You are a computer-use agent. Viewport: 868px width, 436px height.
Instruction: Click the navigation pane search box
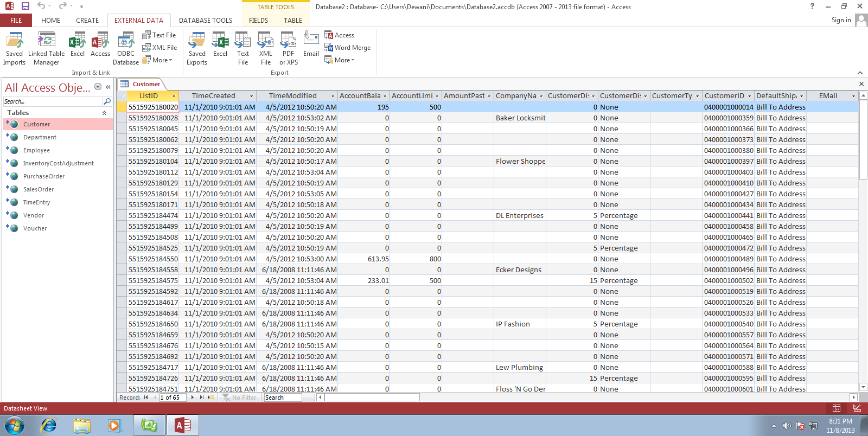point(53,101)
